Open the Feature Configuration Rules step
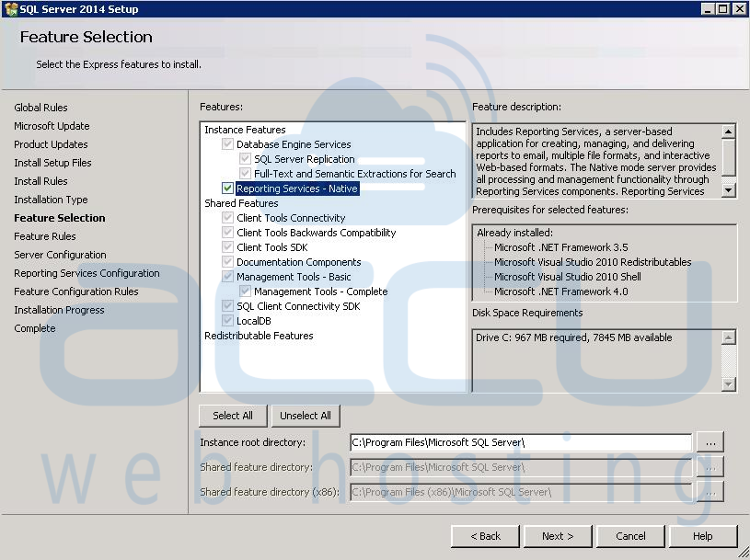 point(76,291)
